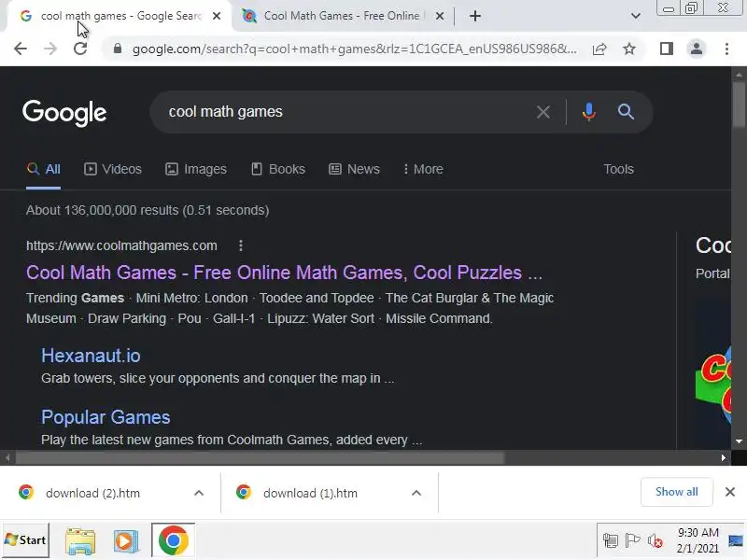Switch to the Books tab
The width and height of the screenshot is (747, 560).
[x=278, y=170]
